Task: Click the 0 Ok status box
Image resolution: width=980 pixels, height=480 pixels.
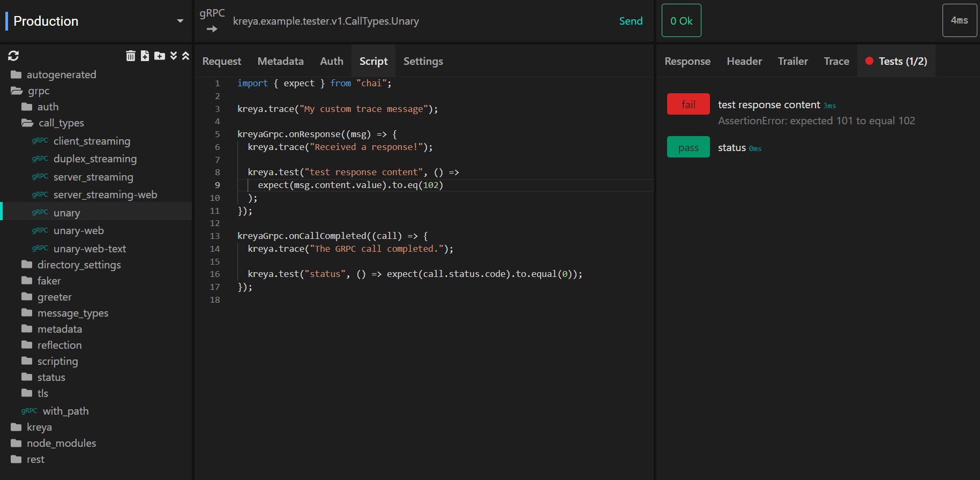Action: click(x=682, y=20)
